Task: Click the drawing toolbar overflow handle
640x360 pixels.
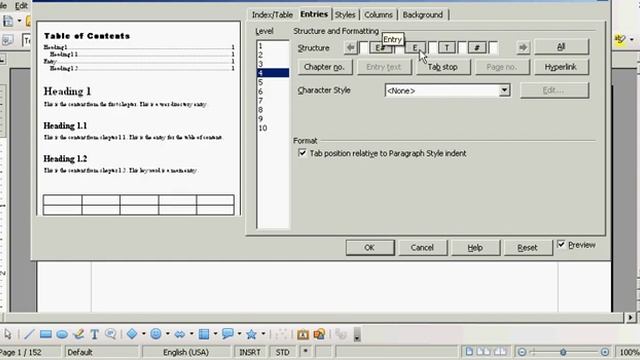Action: pyautogui.click(x=357, y=334)
